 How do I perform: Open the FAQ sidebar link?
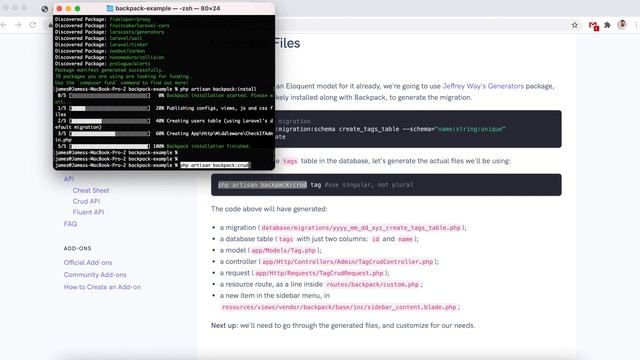pos(70,224)
